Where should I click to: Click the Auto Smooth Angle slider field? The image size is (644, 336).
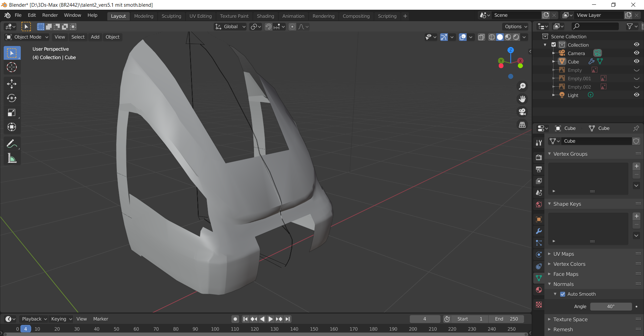(610, 306)
